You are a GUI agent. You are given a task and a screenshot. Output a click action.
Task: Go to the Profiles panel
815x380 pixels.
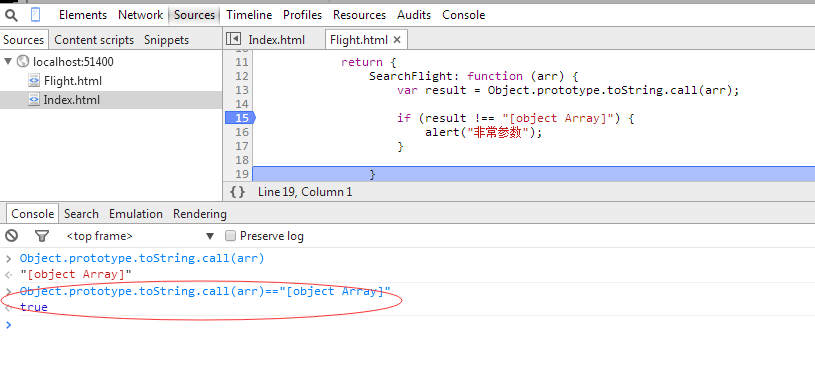pos(303,15)
